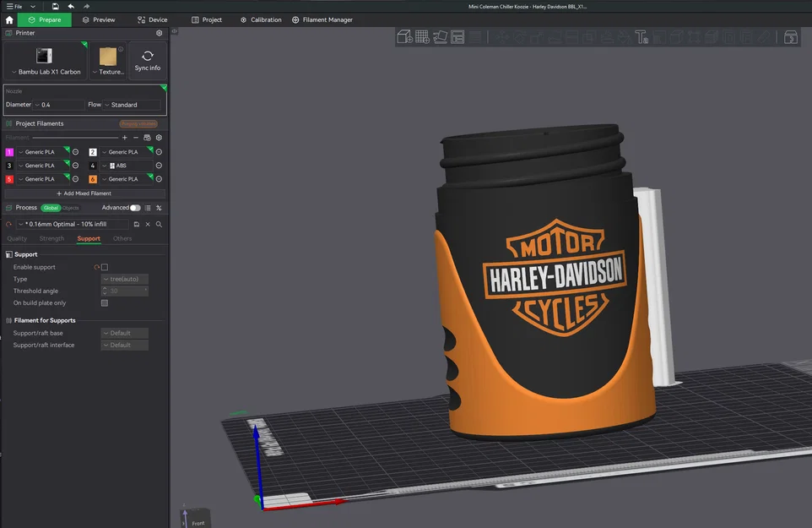Click the orange filament 6 color swatch

tap(93, 179)
